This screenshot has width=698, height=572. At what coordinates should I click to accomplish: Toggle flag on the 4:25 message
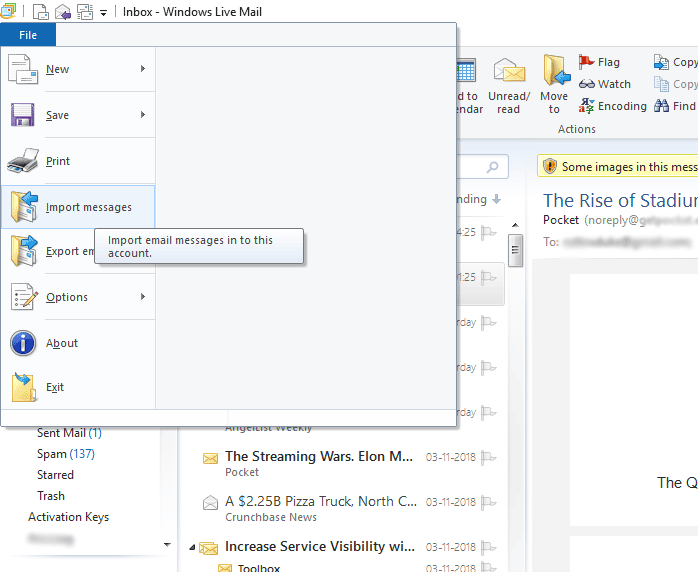488,232
